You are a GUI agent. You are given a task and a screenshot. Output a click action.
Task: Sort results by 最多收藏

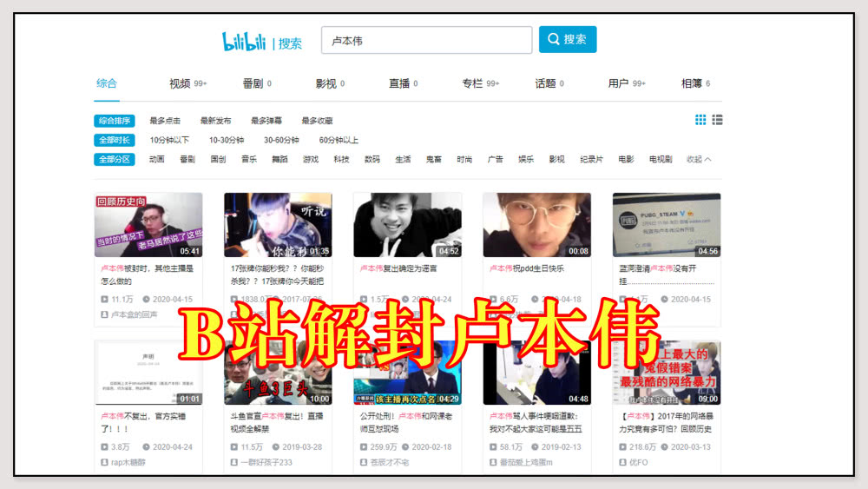pos(317,121)
